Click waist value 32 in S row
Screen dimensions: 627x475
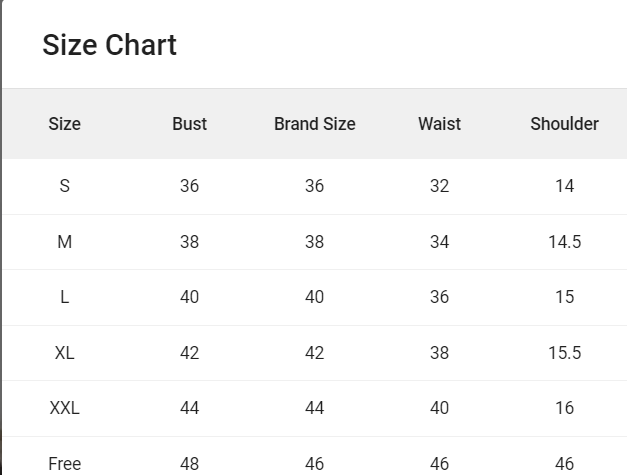point(439,186)
